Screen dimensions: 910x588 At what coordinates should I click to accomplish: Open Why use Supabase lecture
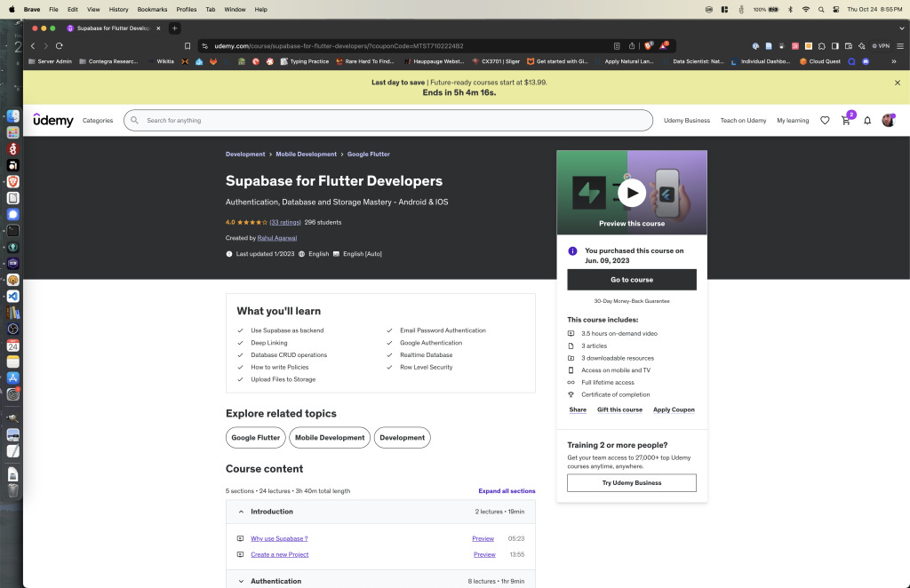pyautogui.click(x=279, y=538)
